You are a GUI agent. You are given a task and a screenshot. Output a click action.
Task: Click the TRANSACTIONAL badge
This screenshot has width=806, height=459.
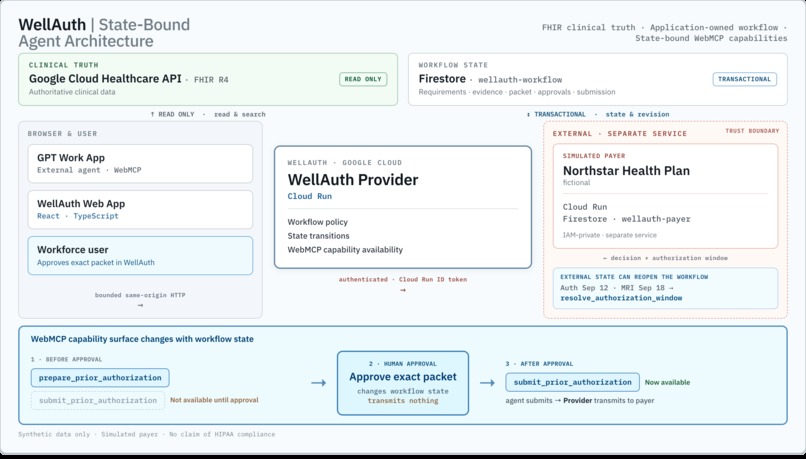click(x=744, y=79)
